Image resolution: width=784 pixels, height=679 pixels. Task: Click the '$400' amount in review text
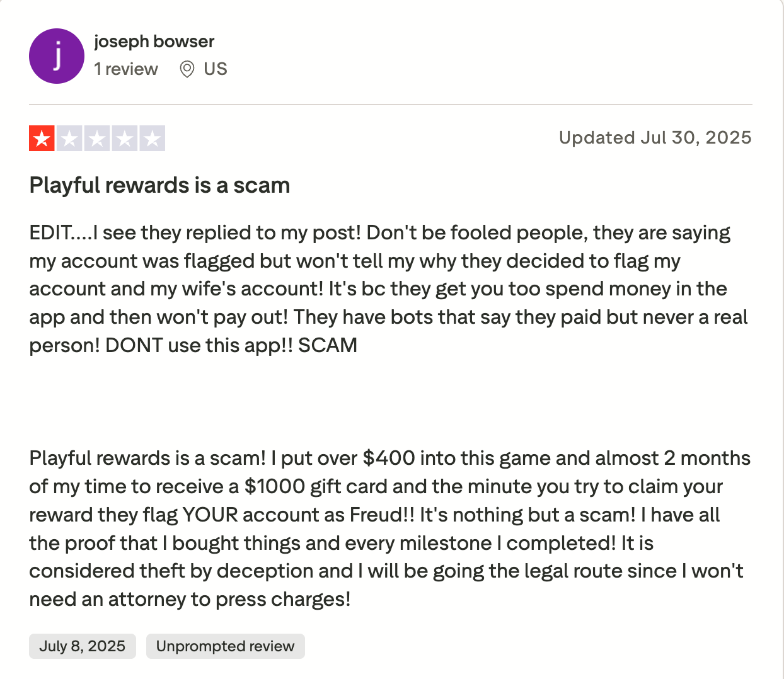pyautogui.click(x=389, y=458)
